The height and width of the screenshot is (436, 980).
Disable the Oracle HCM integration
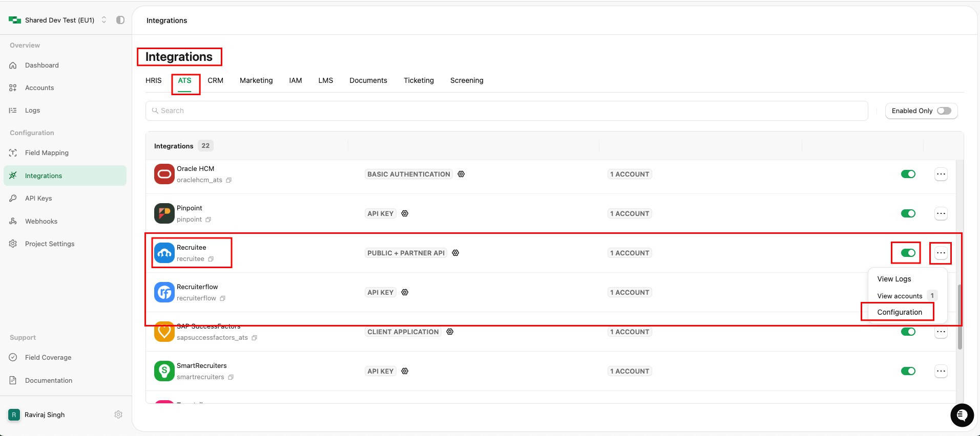(908, 174)
